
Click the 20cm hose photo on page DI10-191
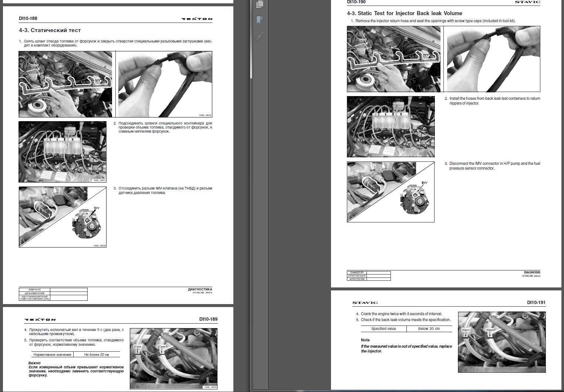[x=501, y=342]
